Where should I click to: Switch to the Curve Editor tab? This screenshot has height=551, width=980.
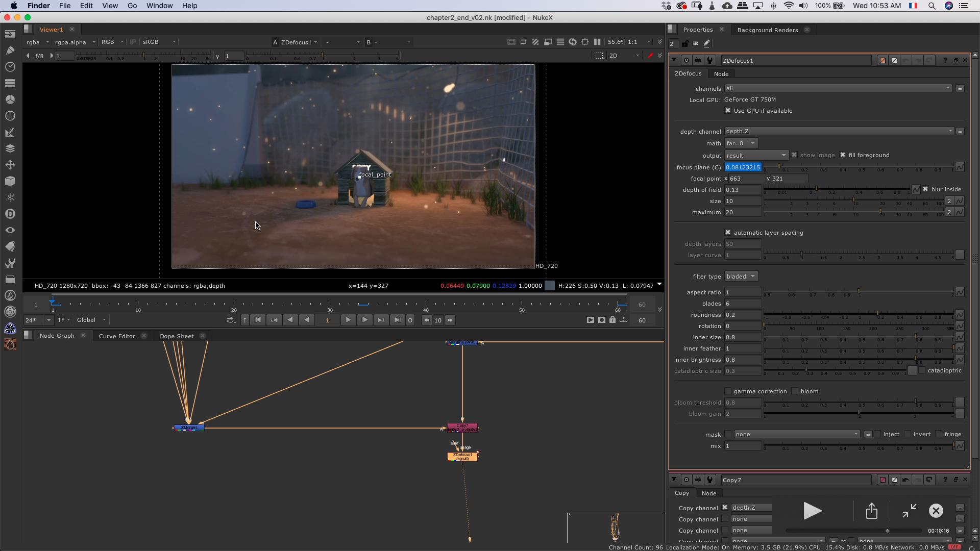pos(116,336)
